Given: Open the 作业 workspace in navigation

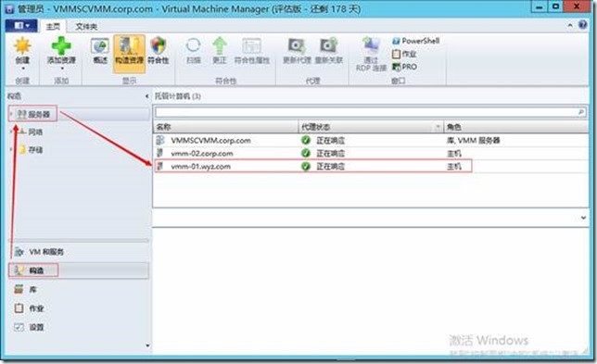Looking at the screenshot, I should (x=78, y=308).
